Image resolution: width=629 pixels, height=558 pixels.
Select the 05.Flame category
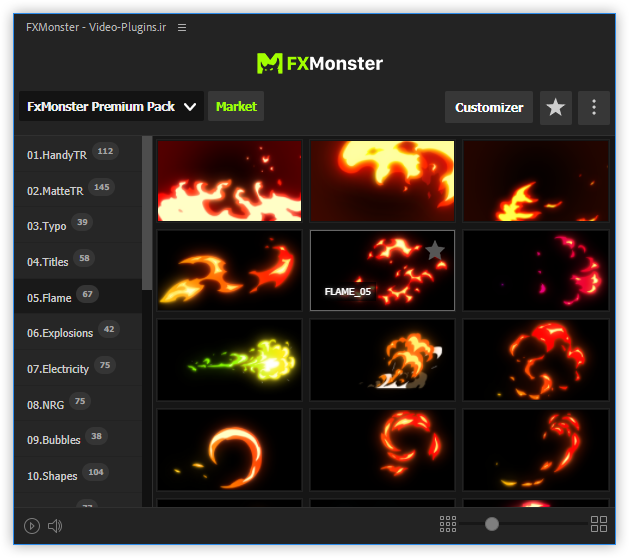pos(78,297)
